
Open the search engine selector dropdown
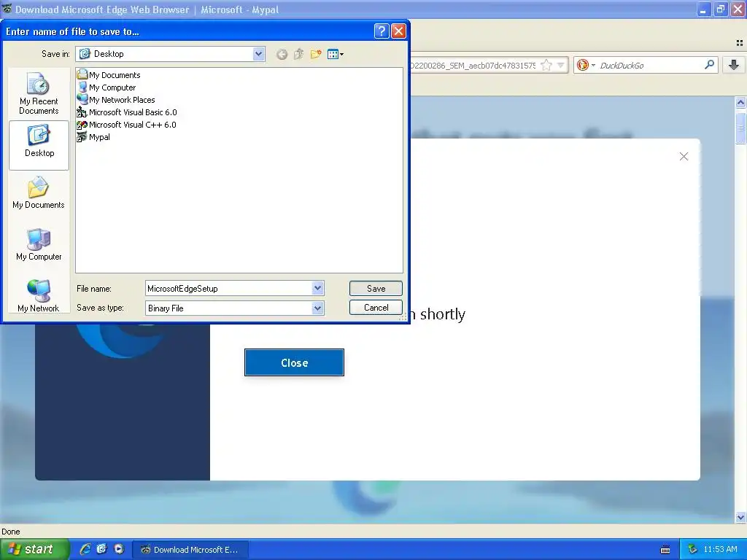tap(584, 65)
